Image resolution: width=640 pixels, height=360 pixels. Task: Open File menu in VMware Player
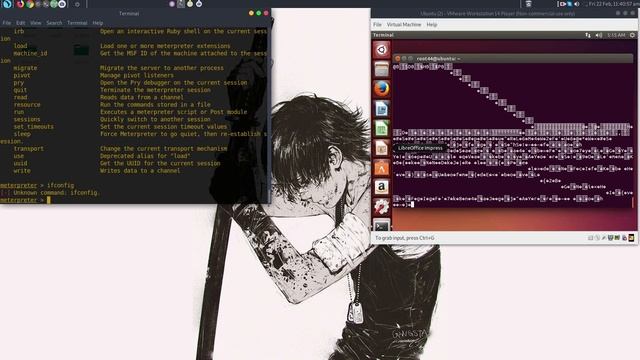click(377, 24)
